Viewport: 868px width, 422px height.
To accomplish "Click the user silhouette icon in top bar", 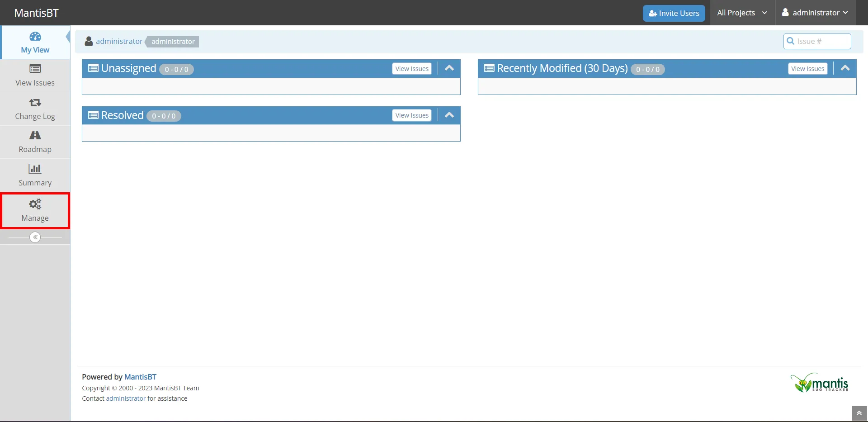I will (786, 13).
